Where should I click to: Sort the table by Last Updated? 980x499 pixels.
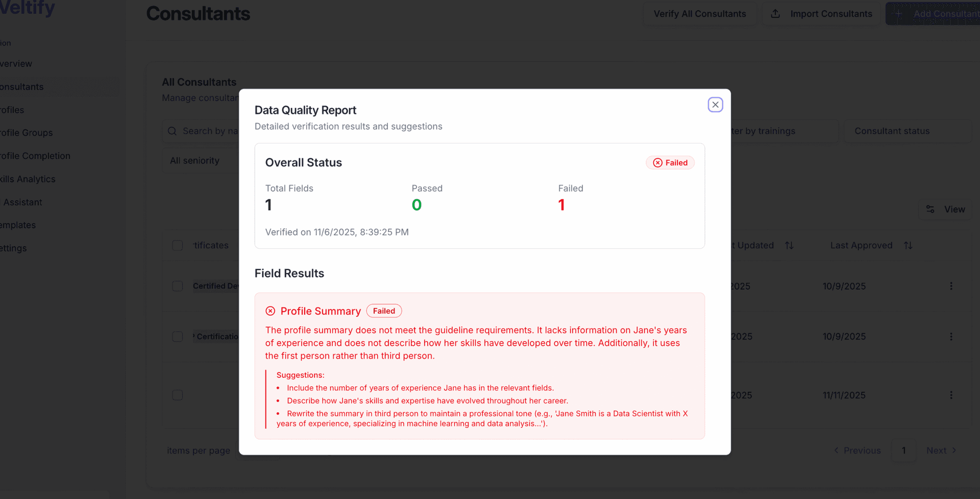pos(789,245)
